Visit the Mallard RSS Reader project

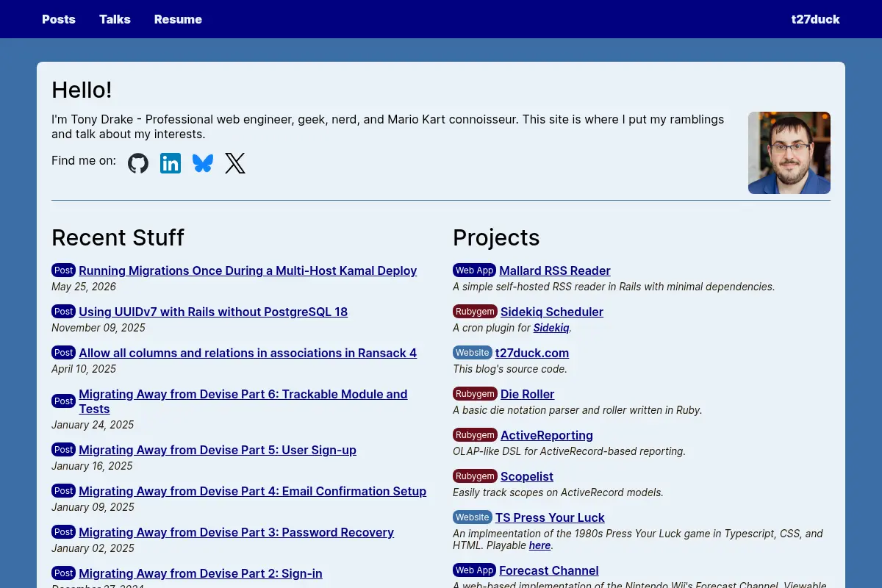click(555, 270)
